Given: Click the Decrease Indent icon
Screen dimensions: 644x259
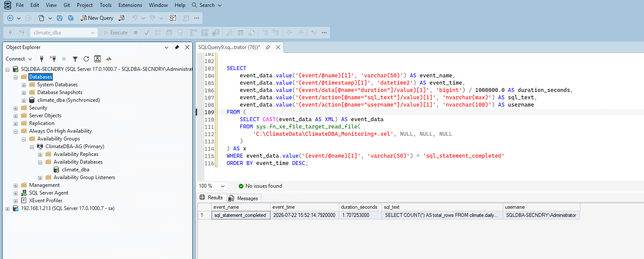Looking at the screenshot, I should point(289,33).
